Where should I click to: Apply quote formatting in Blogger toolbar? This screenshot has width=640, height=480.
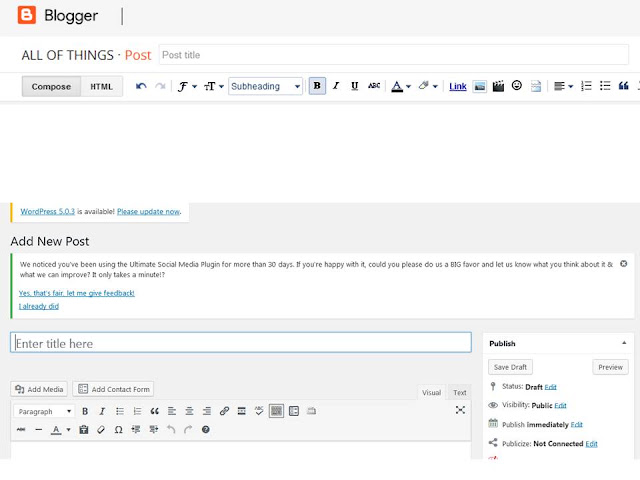(x=623, y=86)
